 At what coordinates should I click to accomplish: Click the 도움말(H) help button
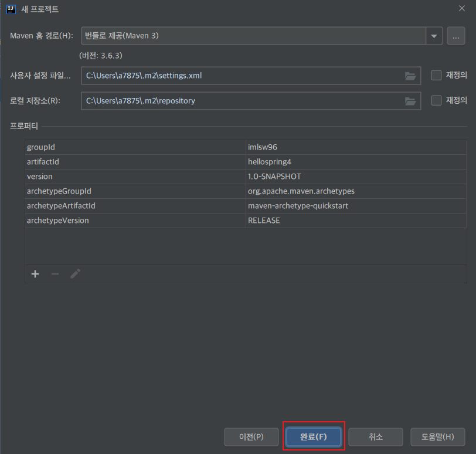[438, 437]
